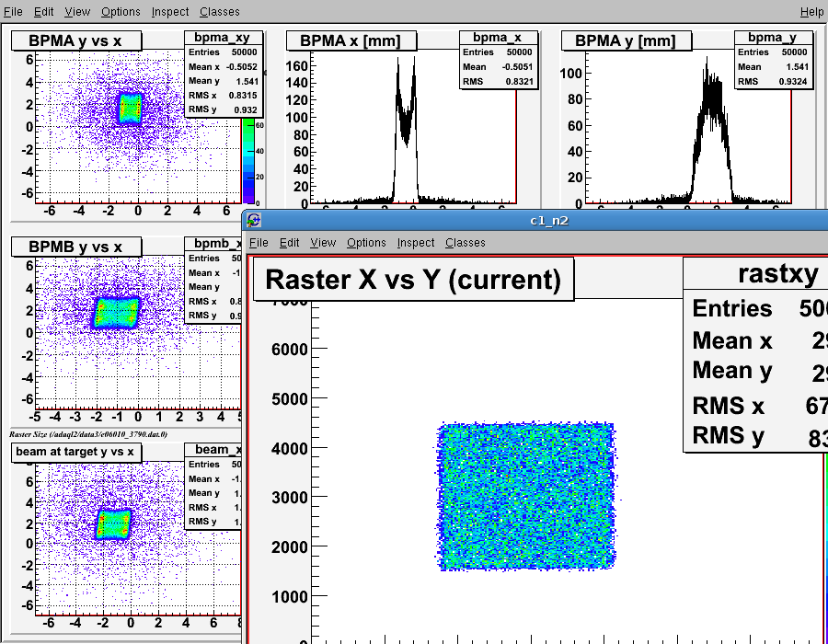Viewport: 828px width, 644px height.
Task: Open Options menu in main canvas window
Action: click(x=121, y=12)
